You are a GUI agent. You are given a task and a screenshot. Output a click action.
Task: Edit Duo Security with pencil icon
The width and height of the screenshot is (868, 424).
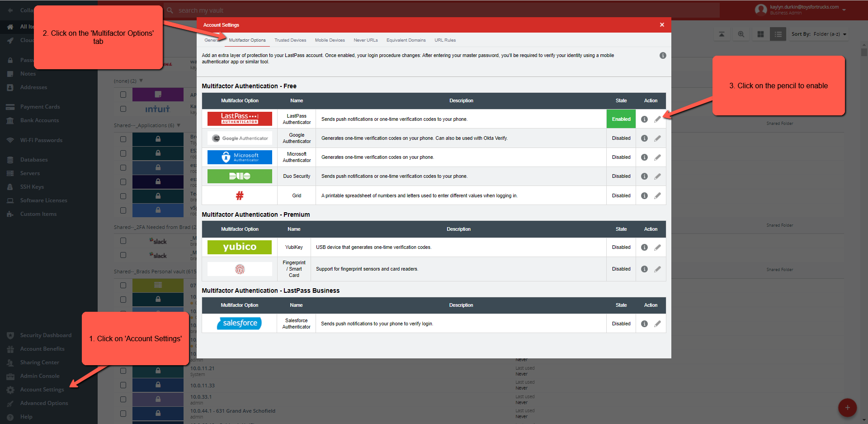(657, 176)
